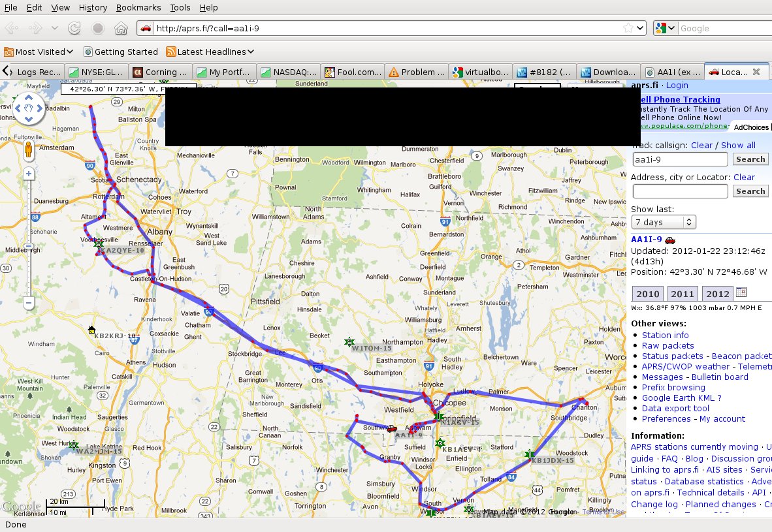
Task: Click the browser home button
Action: (x=120, y=28)
